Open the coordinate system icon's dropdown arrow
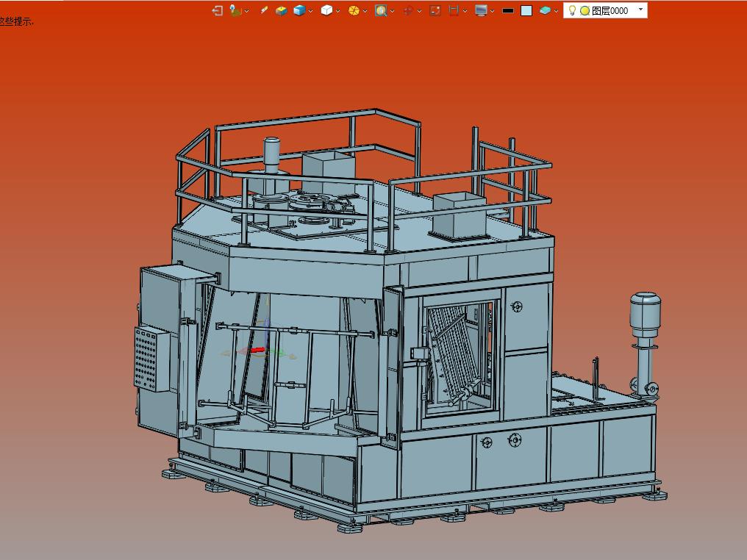The image size is (747, 560). 247,11
